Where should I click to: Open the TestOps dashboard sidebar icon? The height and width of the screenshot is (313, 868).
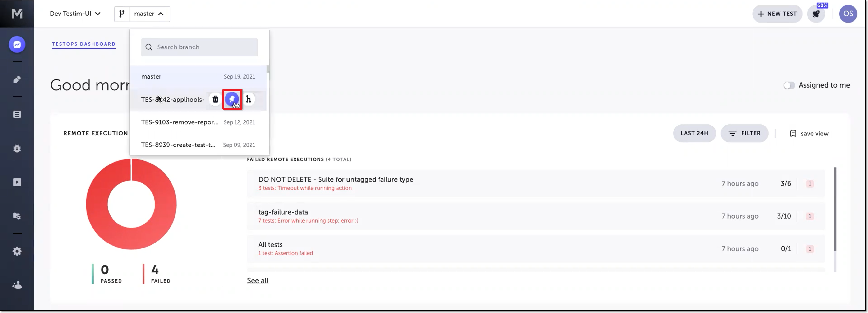point(17,45)
